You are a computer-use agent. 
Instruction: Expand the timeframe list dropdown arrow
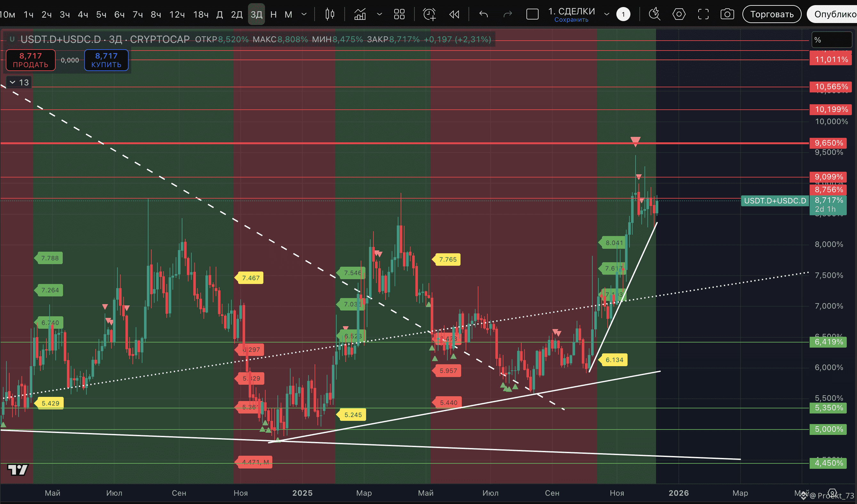(304, 14)
